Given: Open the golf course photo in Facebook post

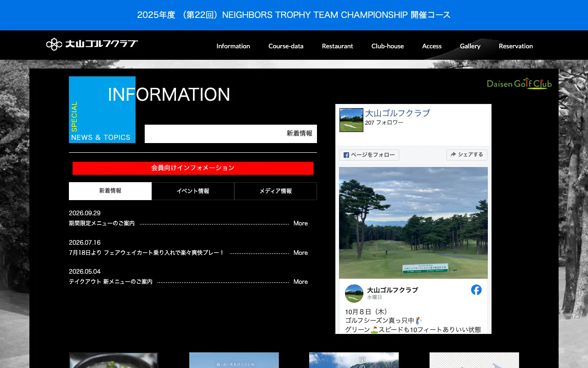Looking at the screenshot, I should click(413, 223).
